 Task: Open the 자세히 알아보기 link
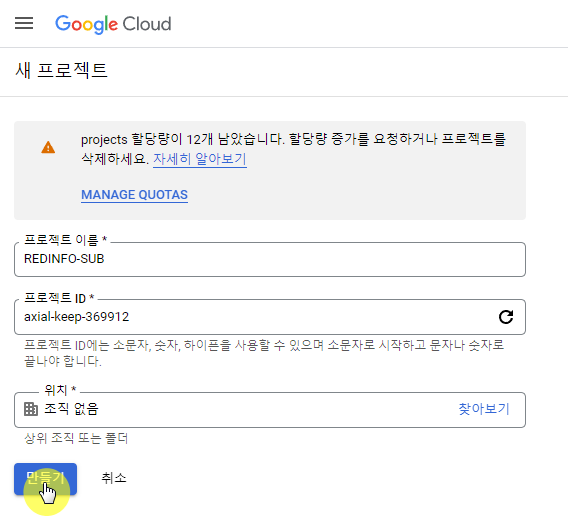point(200,159)
